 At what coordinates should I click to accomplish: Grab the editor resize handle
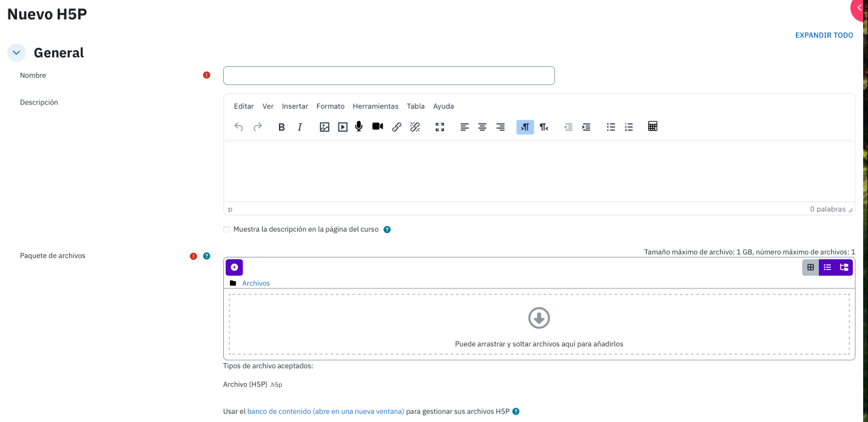pyautogui.click(x=850, y=209)
